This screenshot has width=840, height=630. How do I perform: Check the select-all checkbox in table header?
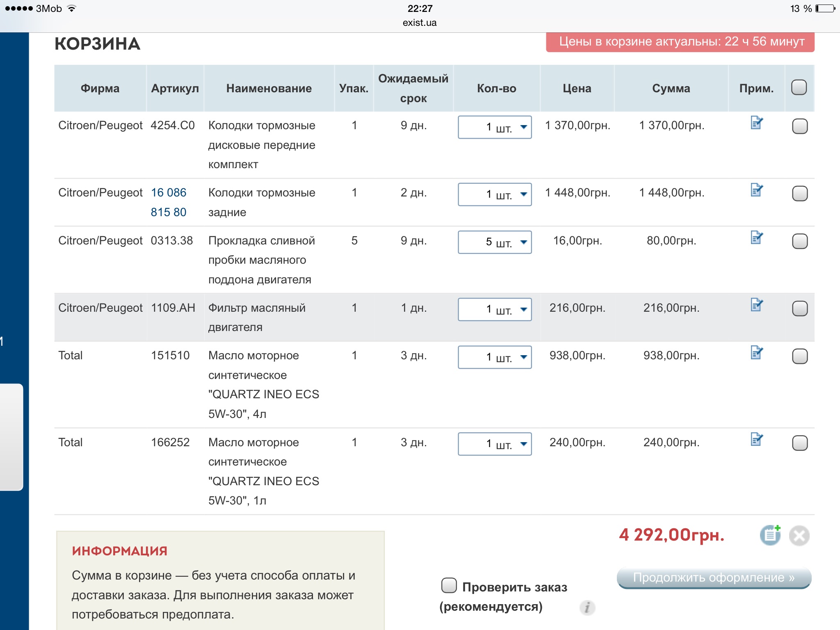[x=799, y=87]
